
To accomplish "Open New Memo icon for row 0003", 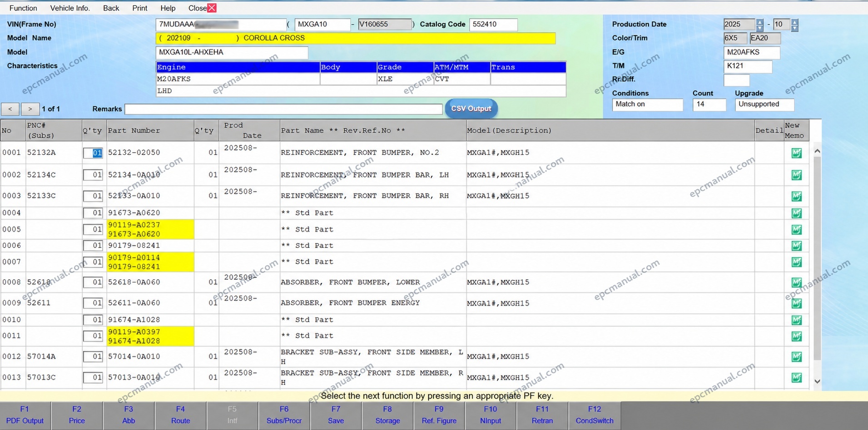I will (x=796, y=196).
